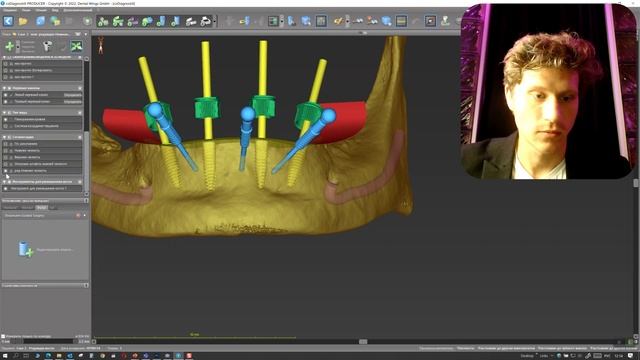Click Определить for the left nerve canal
640x360 pixels.
[73, 95]
